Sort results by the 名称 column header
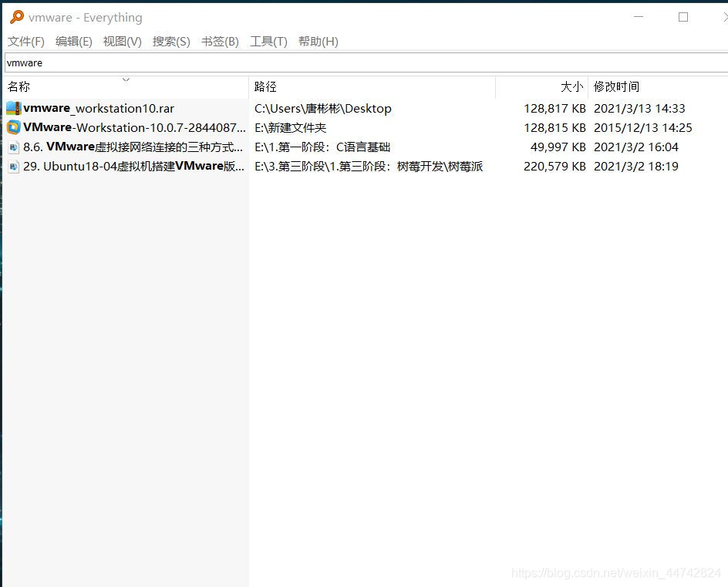 click(126, 87)
